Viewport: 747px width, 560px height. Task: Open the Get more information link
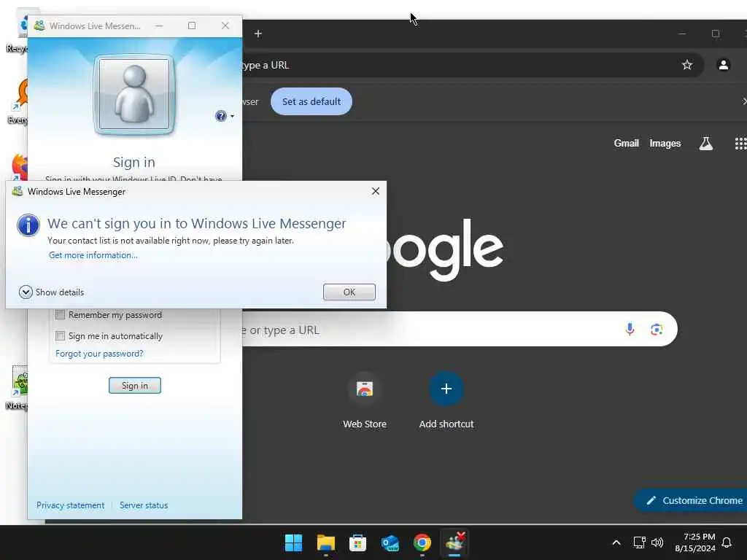tap(93, 255)
